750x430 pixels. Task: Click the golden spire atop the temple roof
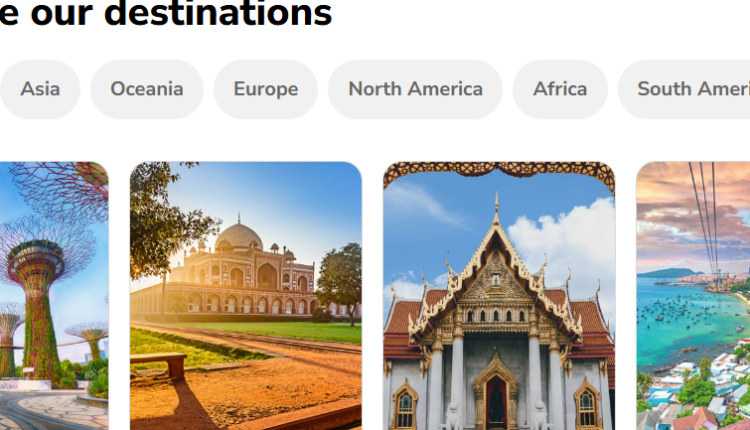(x=496, y=208)
